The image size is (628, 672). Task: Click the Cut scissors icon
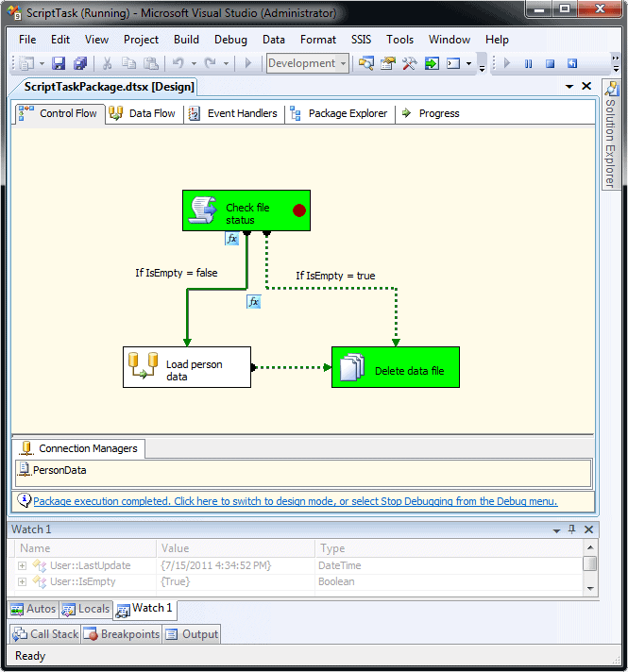pos(108,63)
